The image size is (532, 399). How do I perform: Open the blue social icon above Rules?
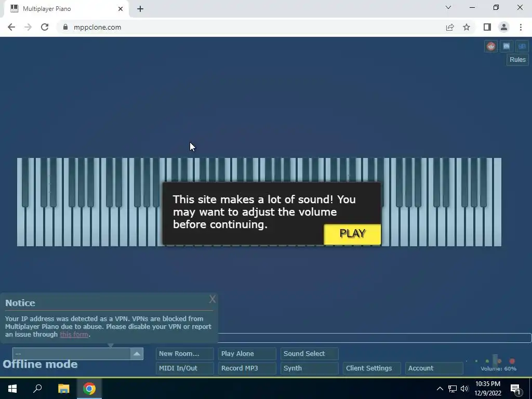[x=522, y=46]
